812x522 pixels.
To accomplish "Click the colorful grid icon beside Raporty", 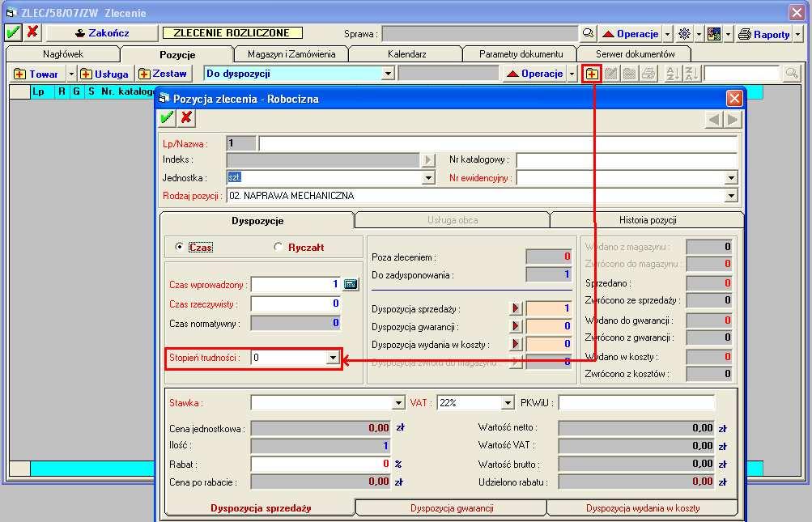I will point(714,34).
